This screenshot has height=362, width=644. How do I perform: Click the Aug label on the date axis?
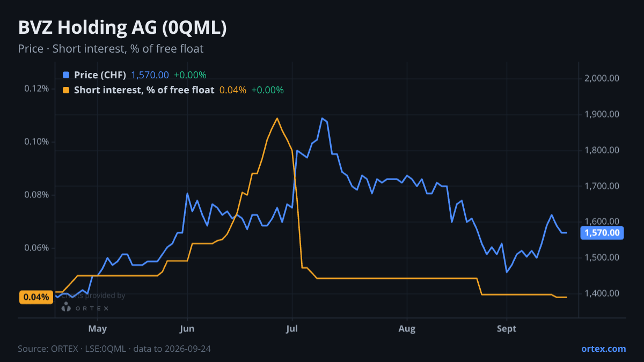tap(407, 329)
